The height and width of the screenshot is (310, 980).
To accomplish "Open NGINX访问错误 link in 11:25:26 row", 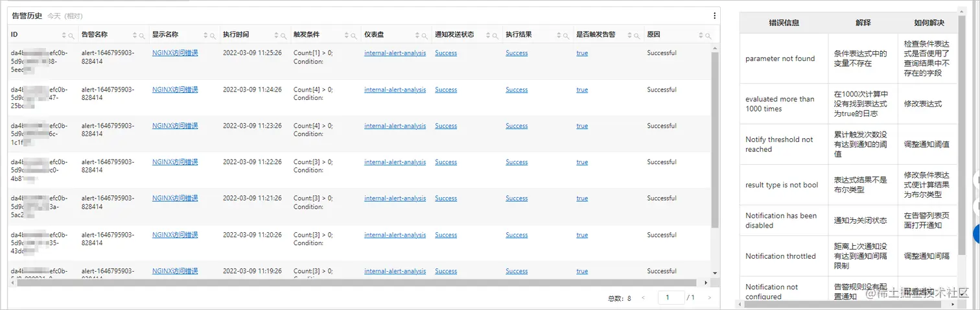I will [x=175, y=53].
